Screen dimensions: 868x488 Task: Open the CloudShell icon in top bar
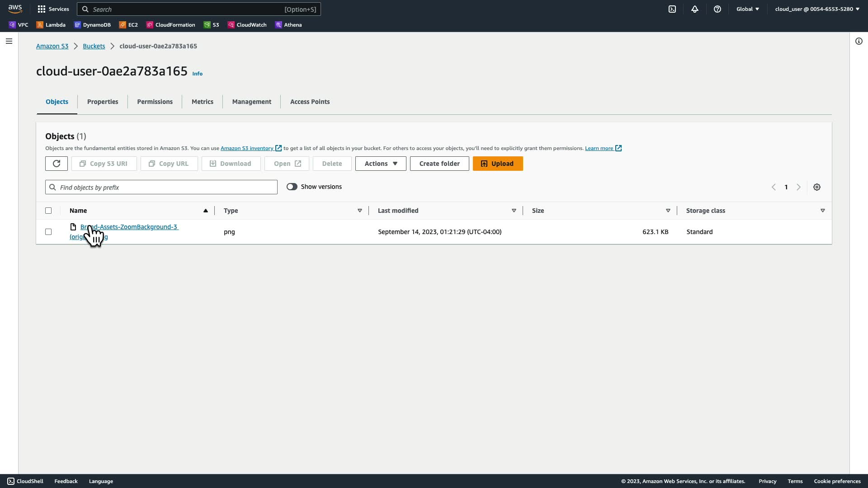click(672, 9)
